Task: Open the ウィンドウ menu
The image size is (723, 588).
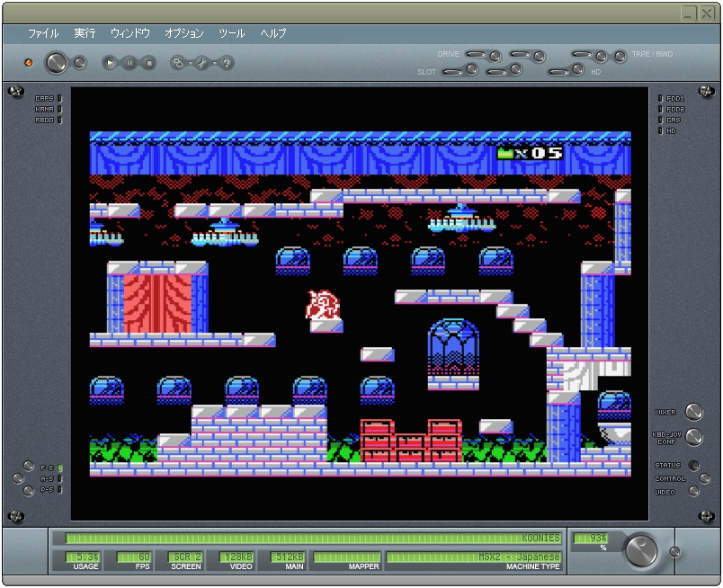Action: click(x=130, y=33)
